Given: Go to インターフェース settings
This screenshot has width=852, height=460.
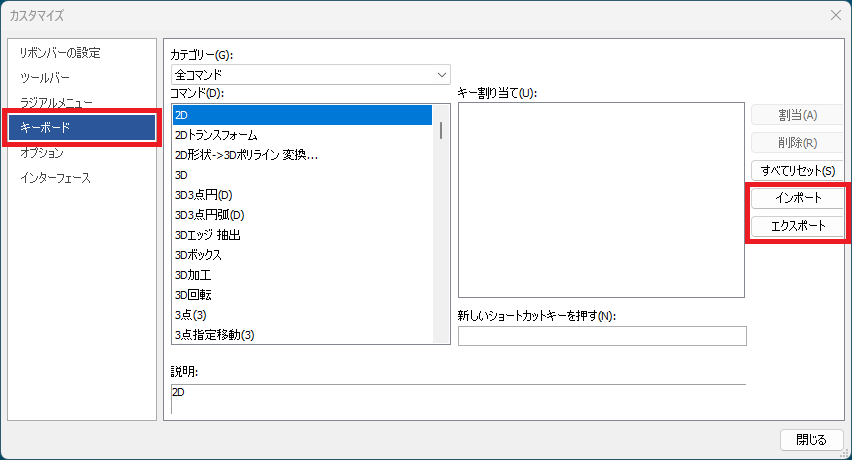Looking at the screenshot, I should point(55,178).
